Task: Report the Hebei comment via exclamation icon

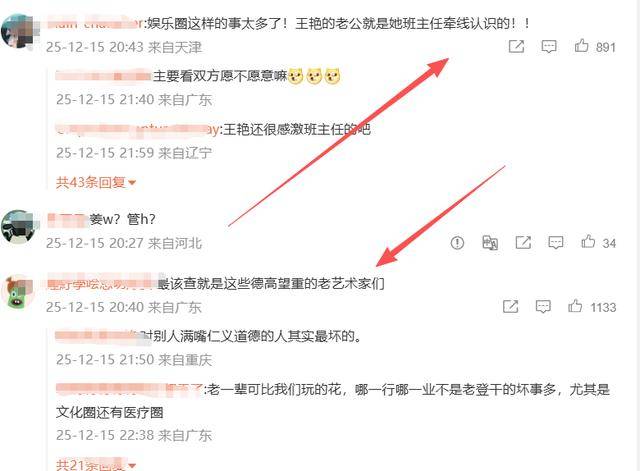Action: point(457,243)
